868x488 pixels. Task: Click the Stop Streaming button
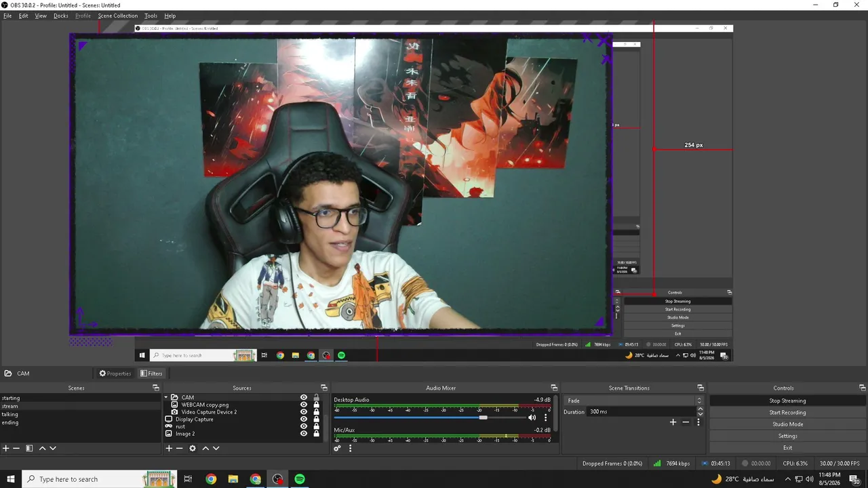[x=787, y=401]
